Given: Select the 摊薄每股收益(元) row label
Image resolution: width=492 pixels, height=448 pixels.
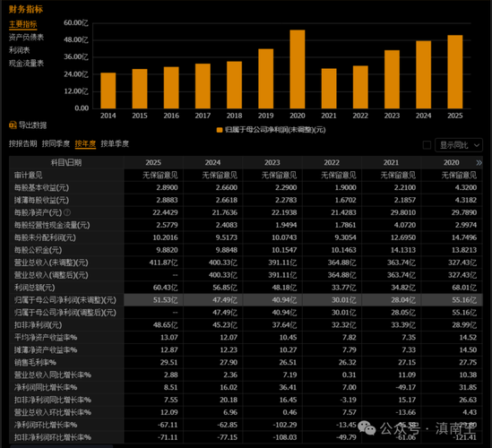Looking at the screenshot, I should pos(41,200).
